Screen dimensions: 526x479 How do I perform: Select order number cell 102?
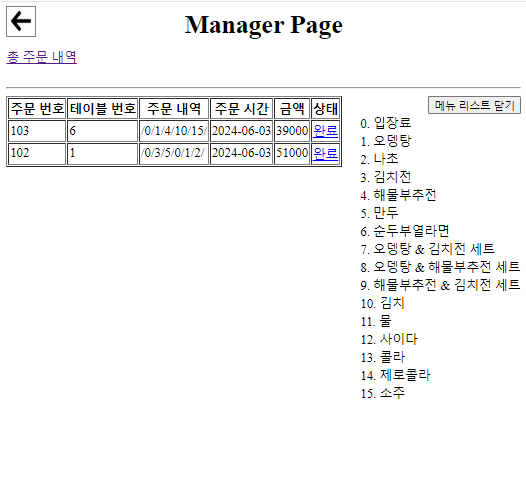pos(37,153)
